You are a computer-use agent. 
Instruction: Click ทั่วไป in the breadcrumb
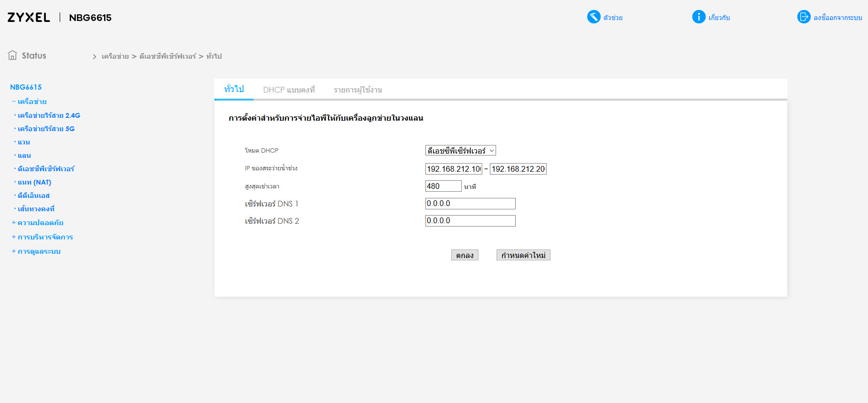coord(214,56)
